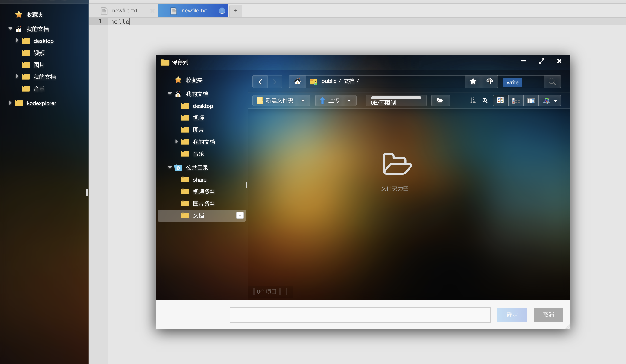Screen dimensions: 626x364
Task: Click the 确定 confirm button
Action: coord(512,314)
